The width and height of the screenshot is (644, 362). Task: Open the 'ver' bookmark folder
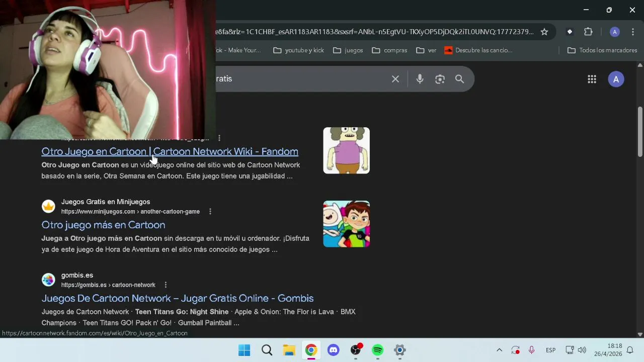point(426,50)
